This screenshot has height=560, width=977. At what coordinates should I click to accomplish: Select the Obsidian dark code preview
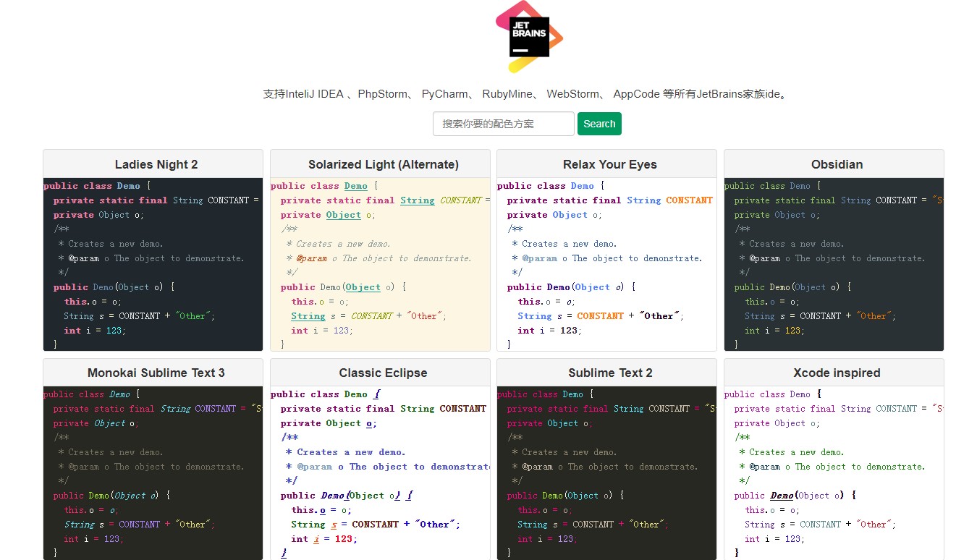pyautogui.click(x=834, y=264)
